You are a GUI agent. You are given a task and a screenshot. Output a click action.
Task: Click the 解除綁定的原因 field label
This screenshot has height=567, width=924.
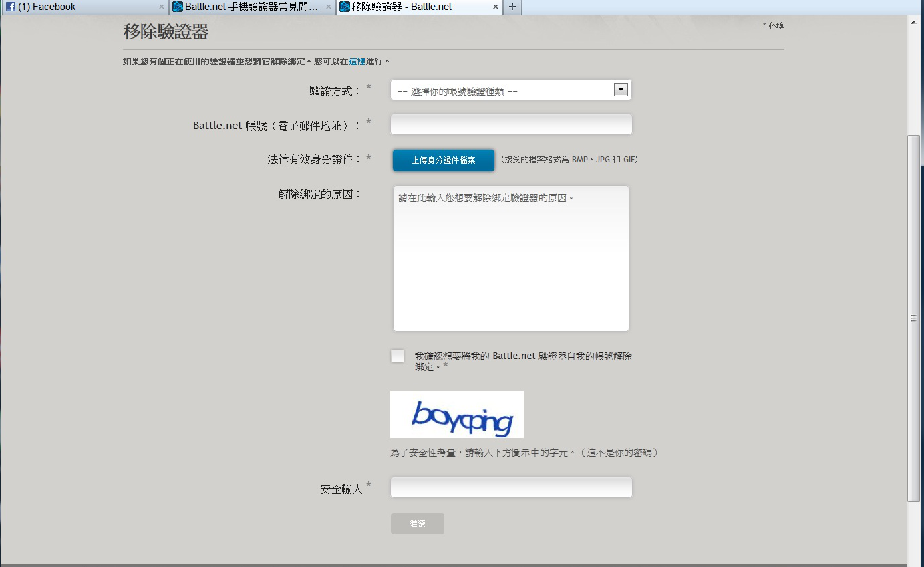point(320,195)
